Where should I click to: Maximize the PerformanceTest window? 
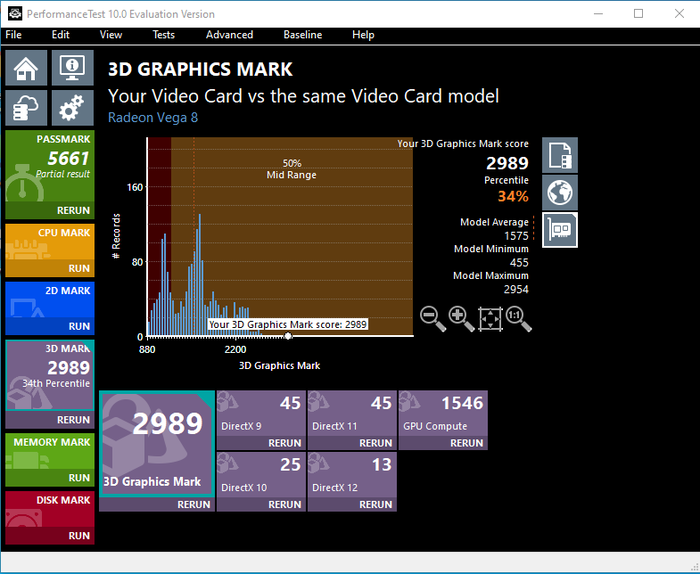point(638,13)
